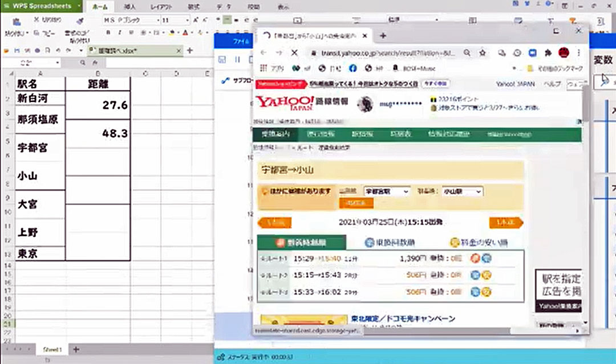Image resolution: width=616 pixels, height=364 pixels.
Task: Open the fill color bucket swatch
Action: point(172,32)
